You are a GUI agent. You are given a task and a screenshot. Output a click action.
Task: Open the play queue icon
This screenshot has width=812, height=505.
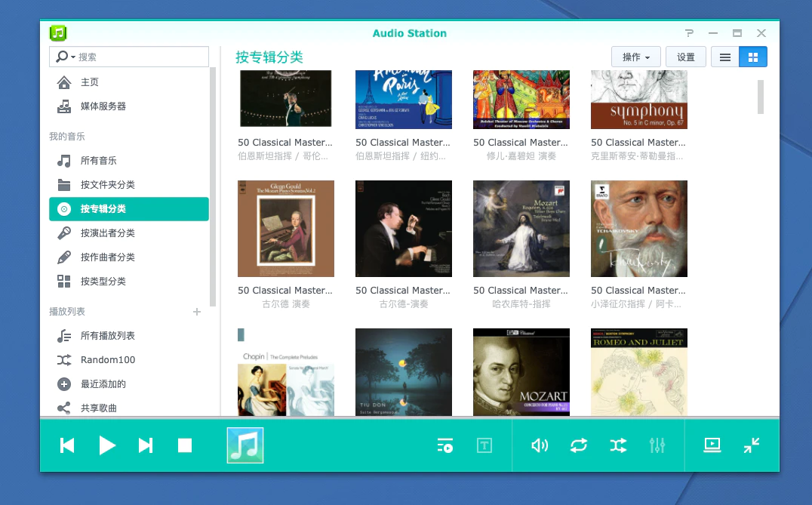click(x=445, y=445)
